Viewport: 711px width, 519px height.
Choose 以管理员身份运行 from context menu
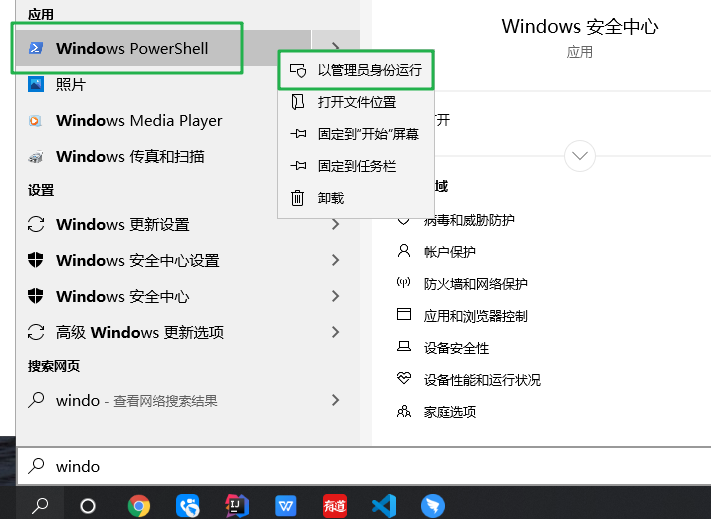(356, 70)
